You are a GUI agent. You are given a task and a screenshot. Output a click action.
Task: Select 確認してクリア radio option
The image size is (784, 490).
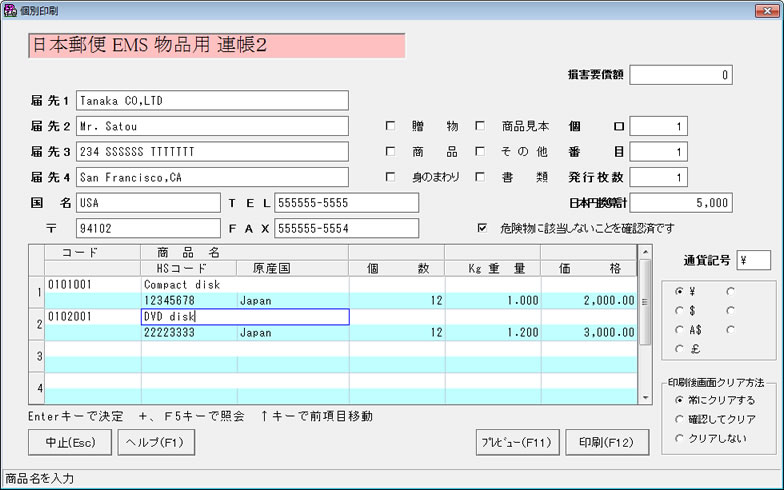[680, 419]
